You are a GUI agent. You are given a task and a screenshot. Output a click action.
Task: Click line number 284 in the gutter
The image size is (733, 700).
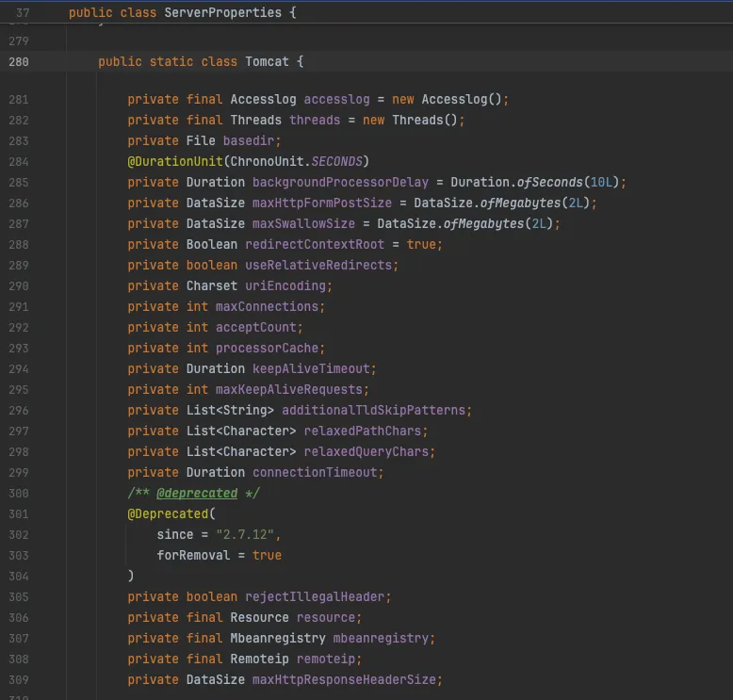[x=19, y=161]
